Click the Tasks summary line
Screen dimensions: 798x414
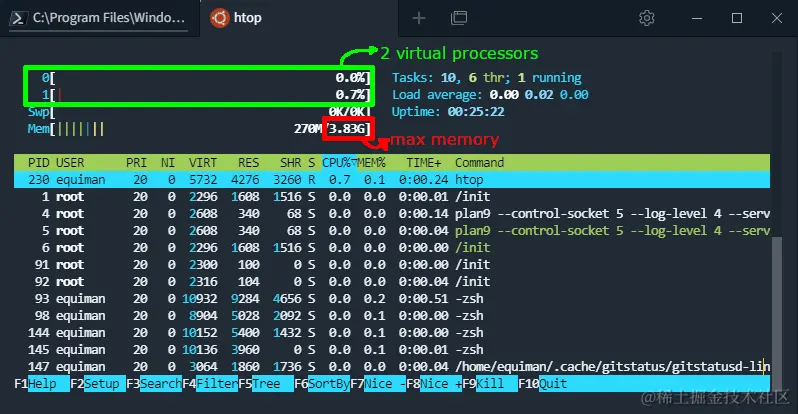point(487,78)
